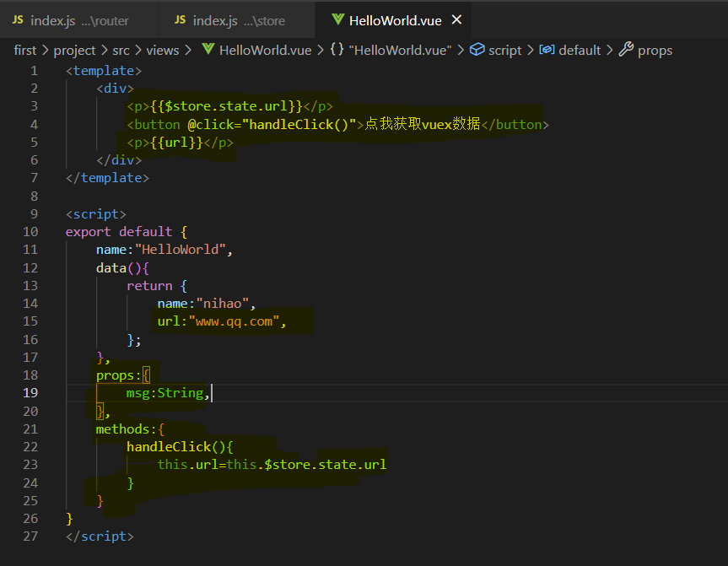Click line number 19 in the gutter
Viewport: 728px width, 566px height.
pyautogui.click(x=30, y=393)
